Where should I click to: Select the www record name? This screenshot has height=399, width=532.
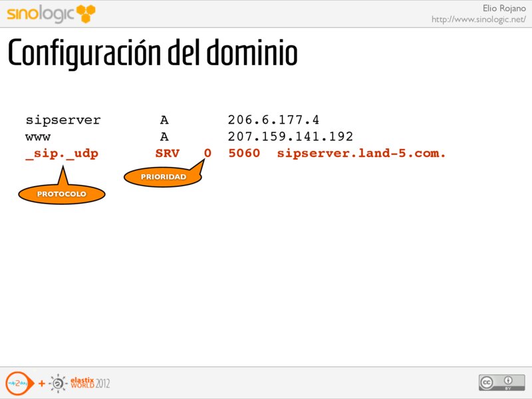(38, 137)
